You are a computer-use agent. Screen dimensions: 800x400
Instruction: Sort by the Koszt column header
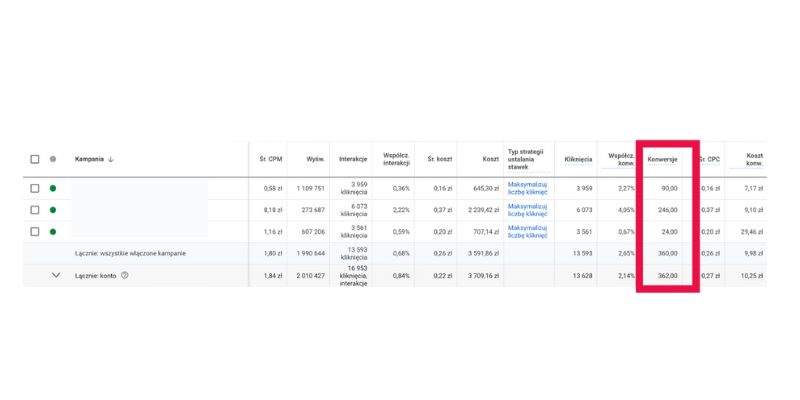coord(489,159)
